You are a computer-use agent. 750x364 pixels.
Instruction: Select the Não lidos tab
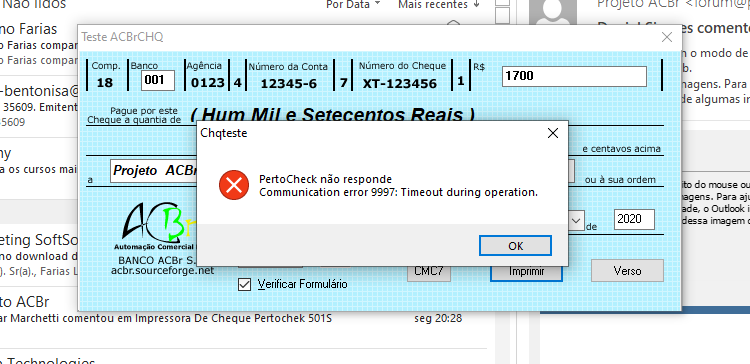click(34, 4)
